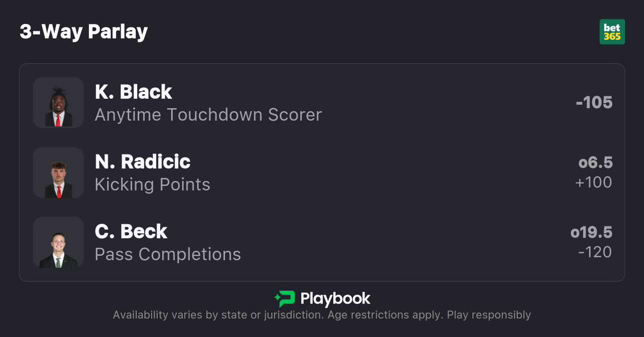Open K. Black's player headshot
This screenshot has height=337, width=644.
pos(58,103)
